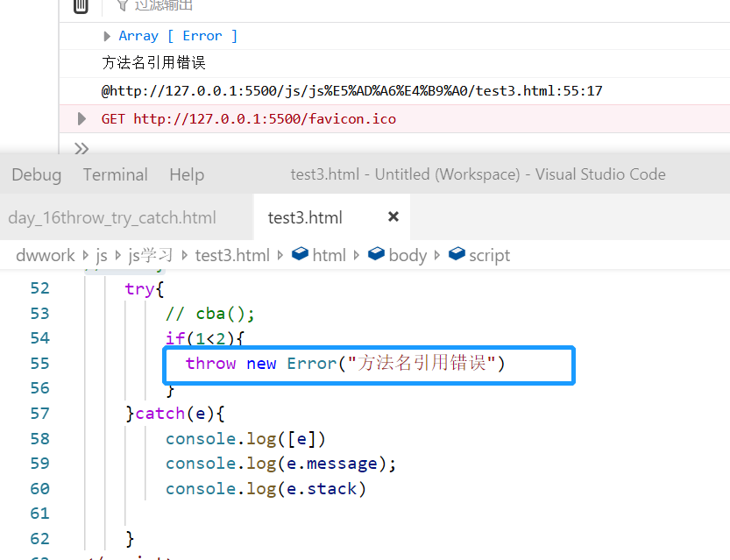Image resolution: width=730 pixels, height=560 pixels.
Task: Open the Debug menu
Action: [x=37, y=175]
